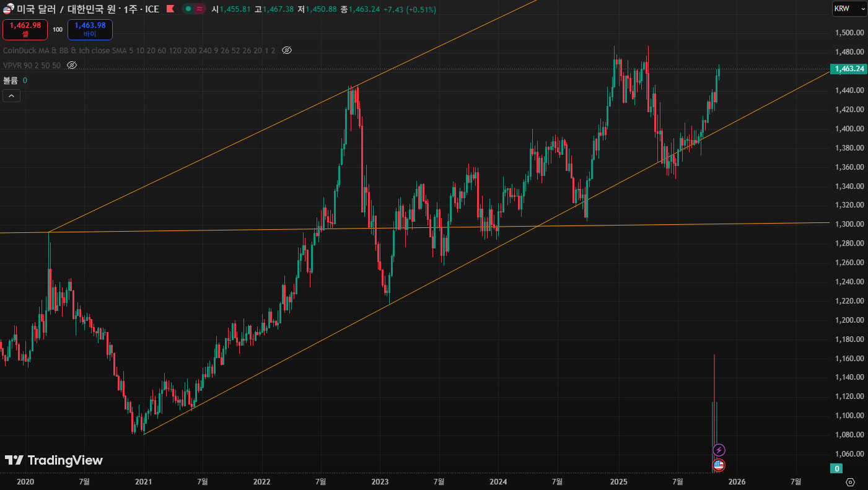Open the purple lightning event marker

pos(719,450)
